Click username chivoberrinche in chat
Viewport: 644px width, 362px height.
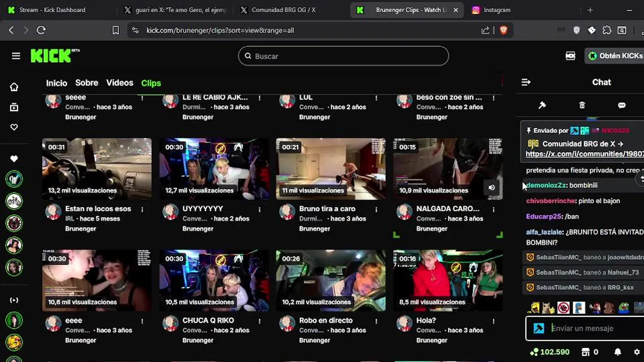551,201
